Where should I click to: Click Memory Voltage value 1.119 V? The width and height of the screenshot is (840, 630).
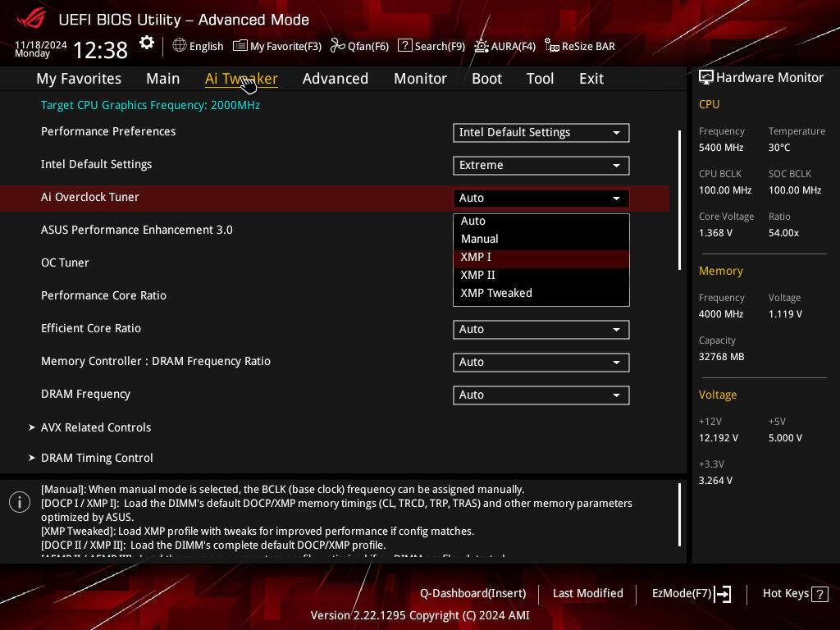pos(785,314)
